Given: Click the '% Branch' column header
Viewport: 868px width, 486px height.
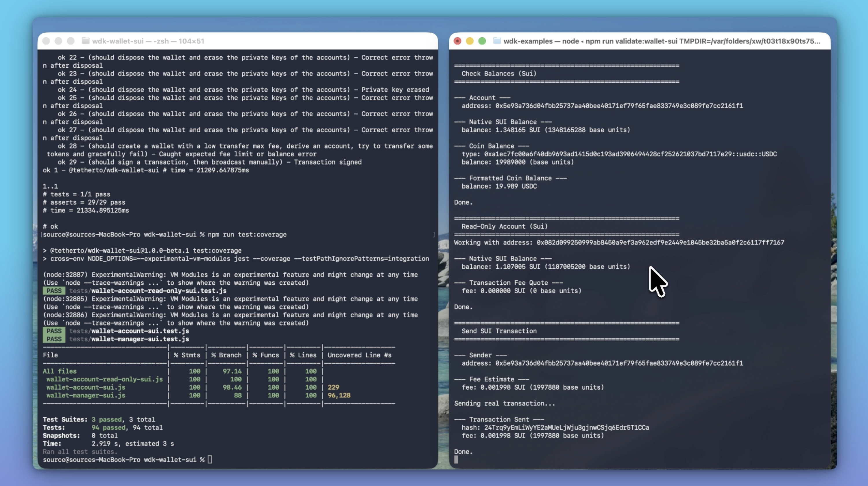Looking at the screenshot, I should coord(226,355).
